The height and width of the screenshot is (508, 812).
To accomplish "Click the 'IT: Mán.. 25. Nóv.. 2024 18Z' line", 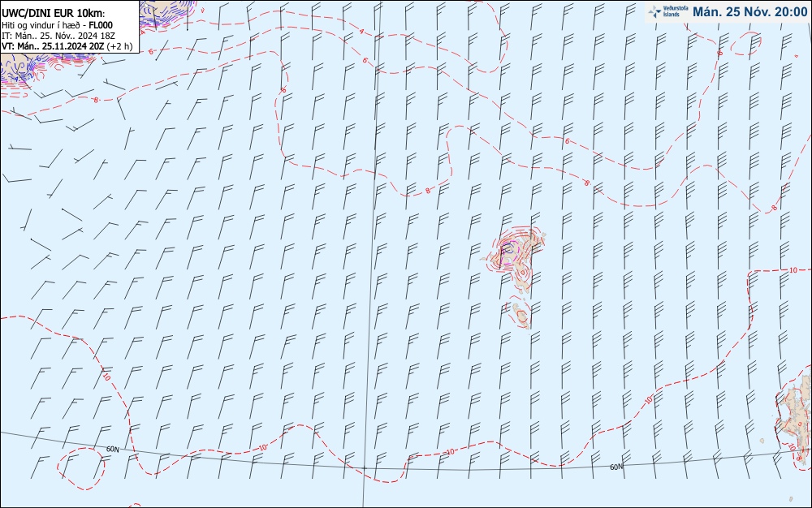I will [x=58, y=36].
